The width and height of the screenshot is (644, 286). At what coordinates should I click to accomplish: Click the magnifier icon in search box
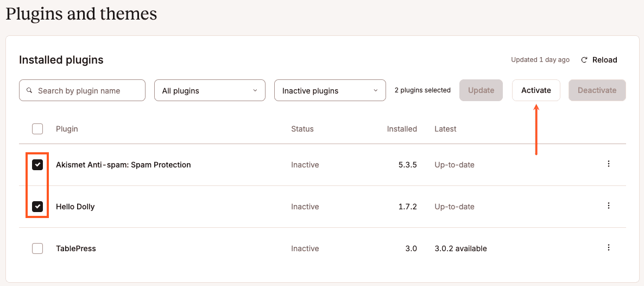(x=29, y=90)
